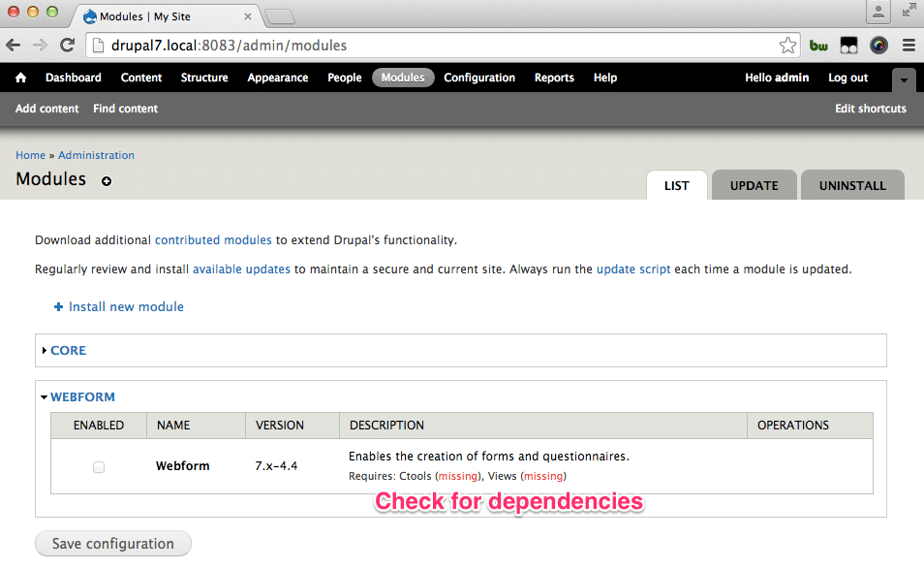Screen dimensions: 924x569
Task: Click the browser back arrow
Action: pyautogui.click(x=15, y=45)
